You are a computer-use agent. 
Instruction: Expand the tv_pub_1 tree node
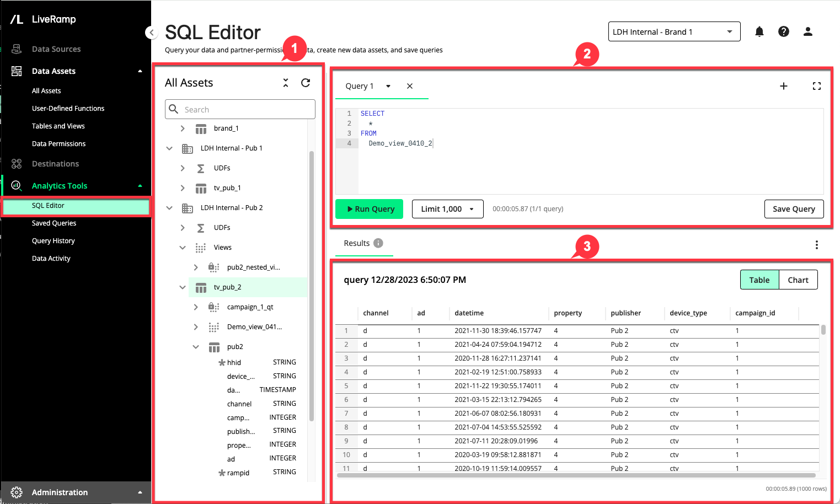183,188
